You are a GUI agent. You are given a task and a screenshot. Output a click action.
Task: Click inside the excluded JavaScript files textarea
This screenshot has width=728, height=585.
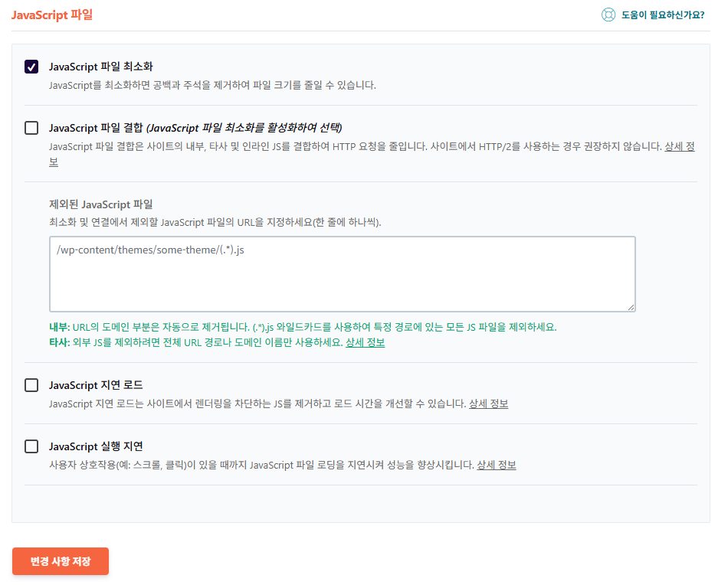342,274
